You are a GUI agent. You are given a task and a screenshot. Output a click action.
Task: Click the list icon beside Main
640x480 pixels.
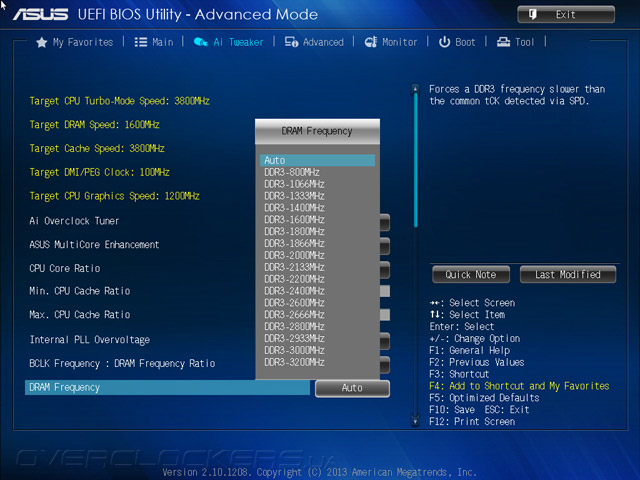coord(141,42)
